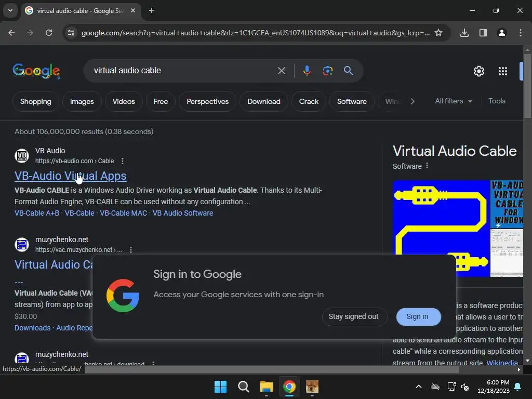The image size is (532, 399).
Task: Select the Perspectives filter
Action: pos(208,101)
